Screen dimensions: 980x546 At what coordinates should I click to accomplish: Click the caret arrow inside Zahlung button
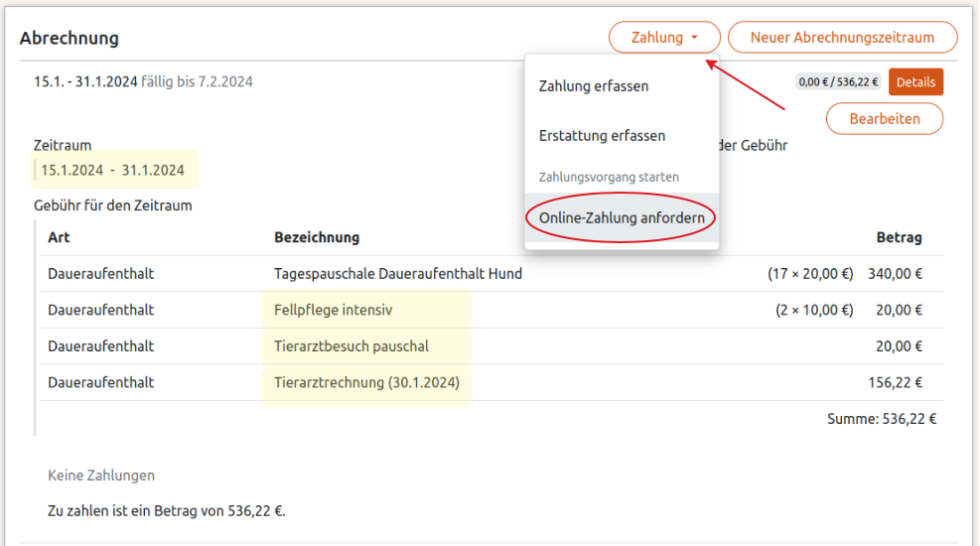point(694,38)
